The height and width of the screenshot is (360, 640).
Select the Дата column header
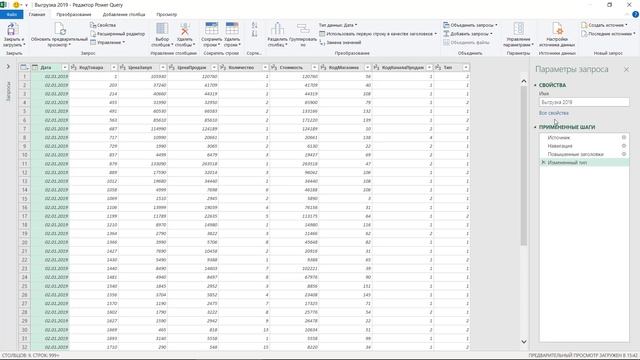point(46,67)
